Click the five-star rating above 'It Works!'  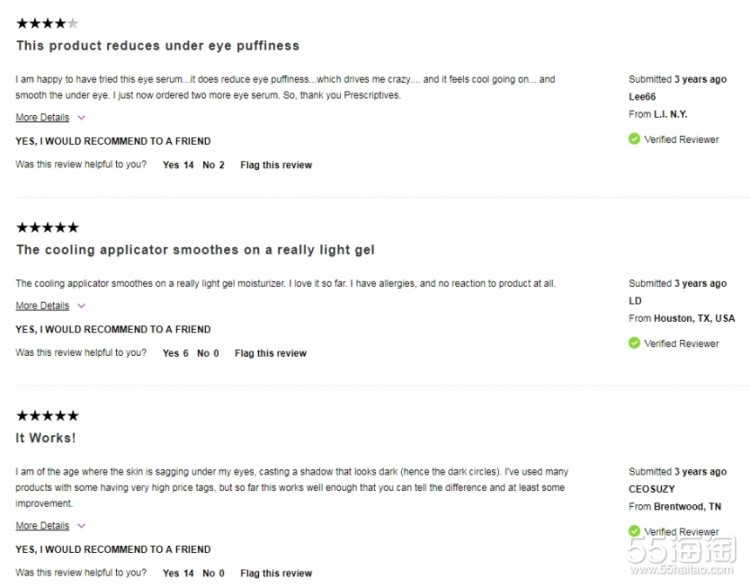click(47, 416)
